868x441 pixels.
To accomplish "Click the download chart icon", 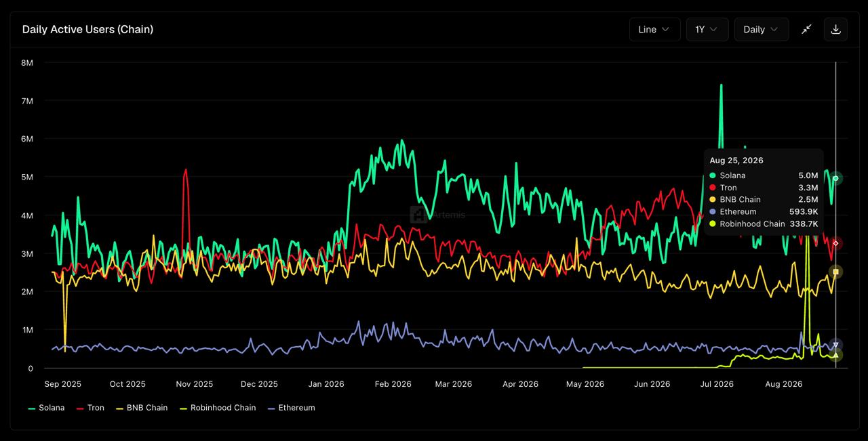I will (835, 30).
